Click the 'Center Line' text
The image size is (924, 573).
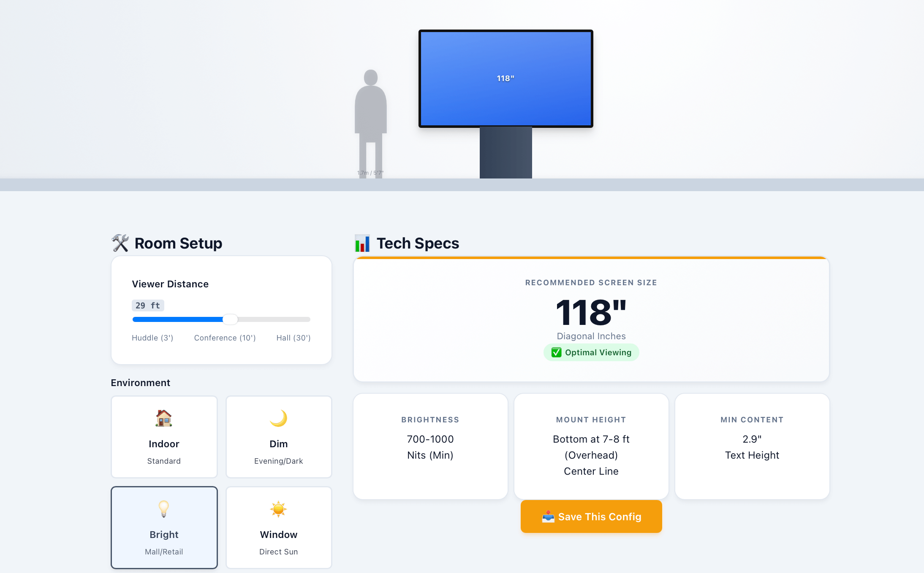(591, 471)
